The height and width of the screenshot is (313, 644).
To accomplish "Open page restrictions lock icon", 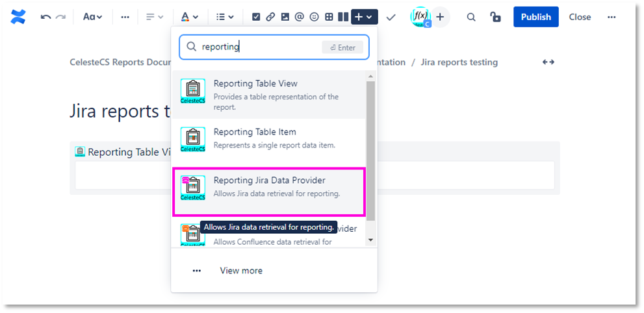I will click(495, 17).
